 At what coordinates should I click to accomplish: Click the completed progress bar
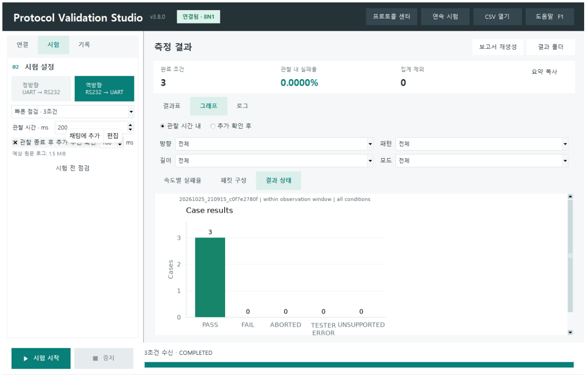(x=359, y=364)
